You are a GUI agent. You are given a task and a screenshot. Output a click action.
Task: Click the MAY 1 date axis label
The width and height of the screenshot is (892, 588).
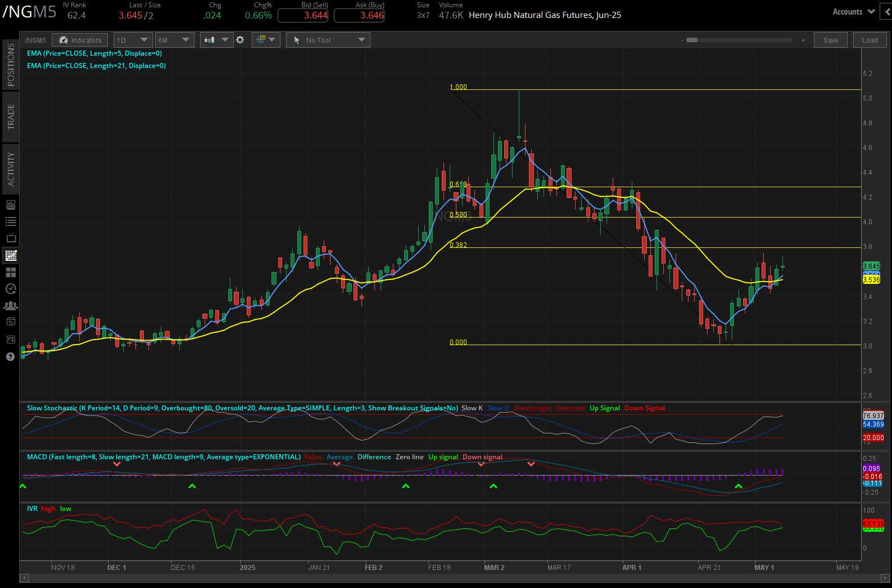[764, 567]
